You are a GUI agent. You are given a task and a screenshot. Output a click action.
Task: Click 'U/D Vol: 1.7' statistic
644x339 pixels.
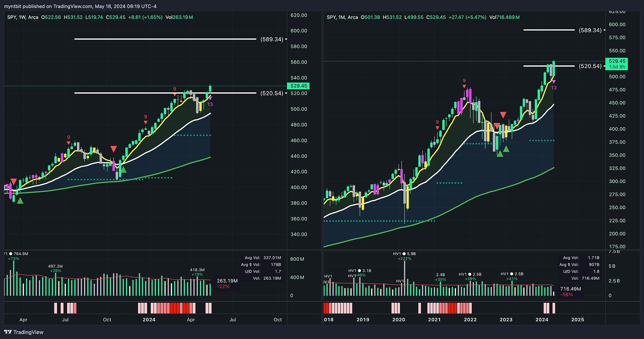tap(264, 272)
